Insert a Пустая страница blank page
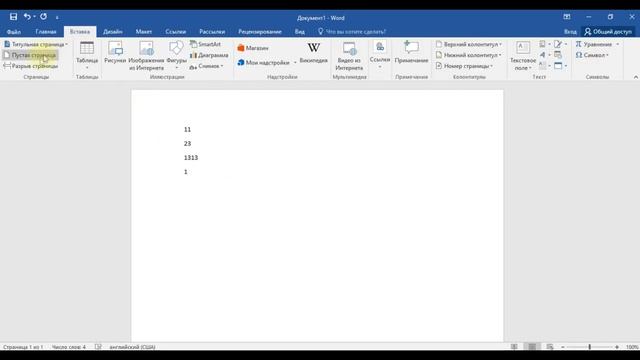 click(x=30, y=55)
